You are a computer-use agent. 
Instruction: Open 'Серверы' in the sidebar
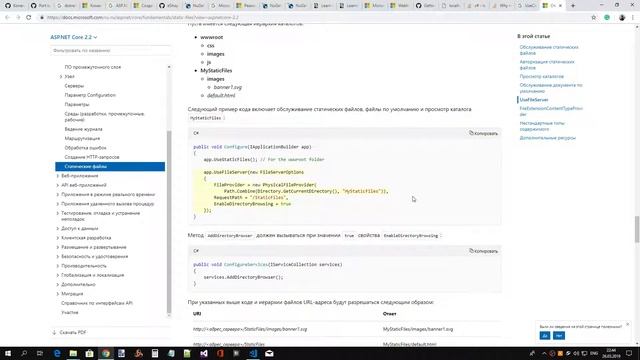click(74, 86)
